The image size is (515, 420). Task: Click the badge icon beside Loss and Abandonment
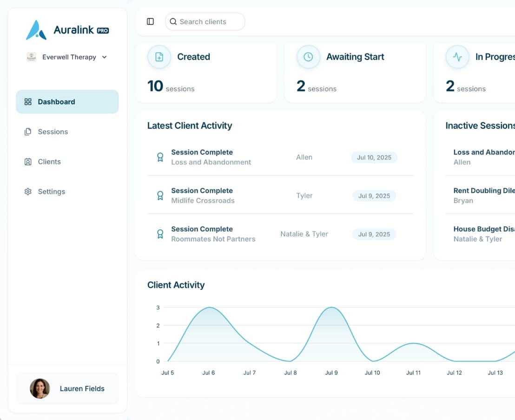coord(160,157)
